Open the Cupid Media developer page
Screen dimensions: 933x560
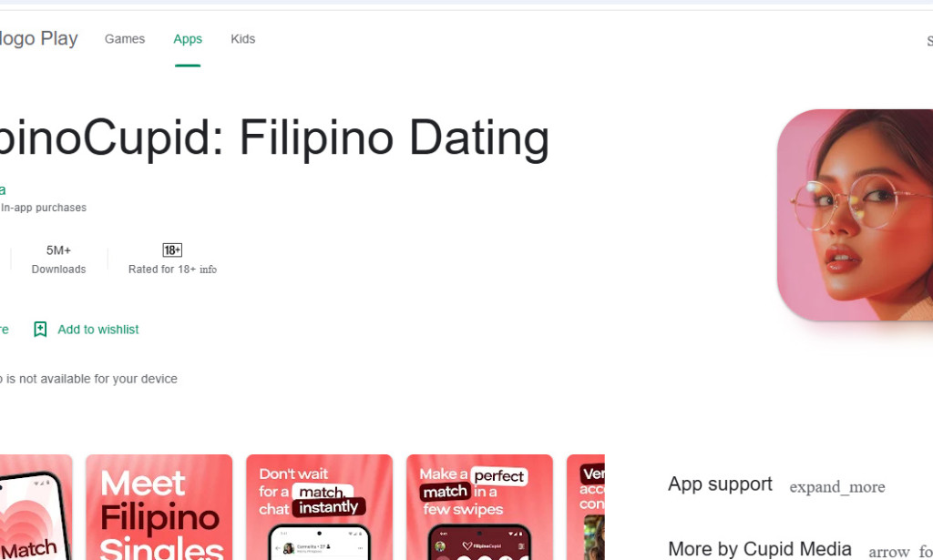[x=4, y=189]
